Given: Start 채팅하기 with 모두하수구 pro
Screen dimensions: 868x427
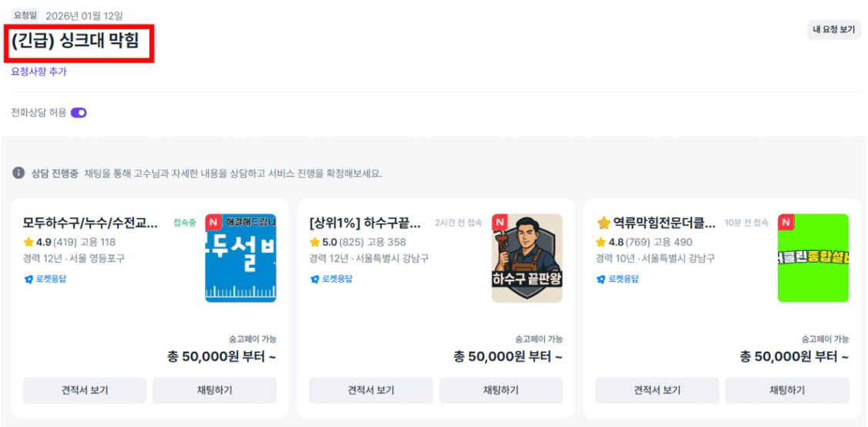Looking at the screenshot, I should pyautogui.click(x=214, y=390).
